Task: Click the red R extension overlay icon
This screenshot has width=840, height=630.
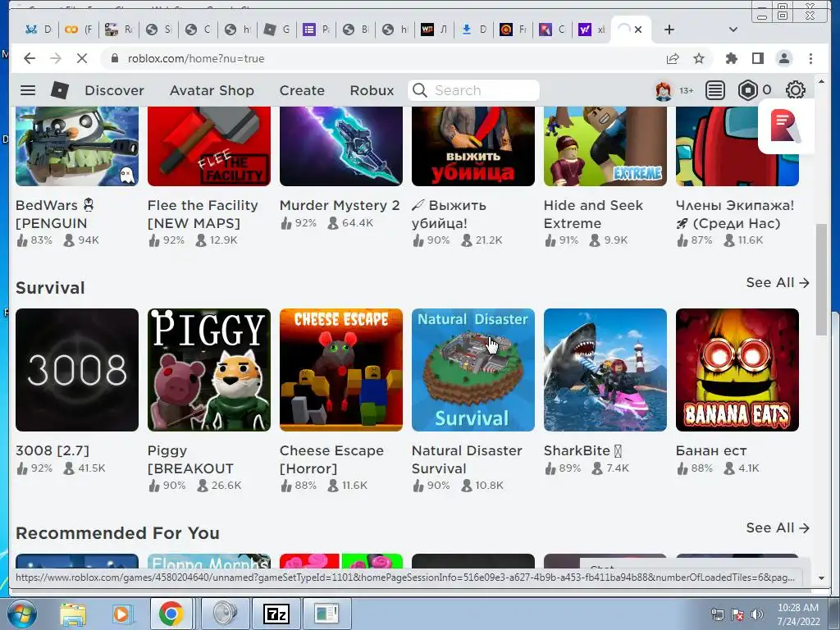Action: click(x=785, y=126)
